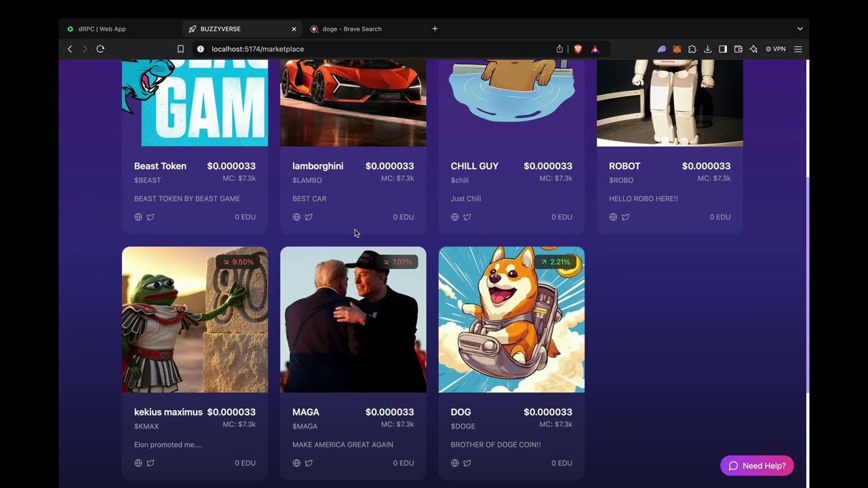Click the HELLO ROBO HERE!! description
Image resolution: width=868 pixels, height=488 pixels.
[644, 199]
